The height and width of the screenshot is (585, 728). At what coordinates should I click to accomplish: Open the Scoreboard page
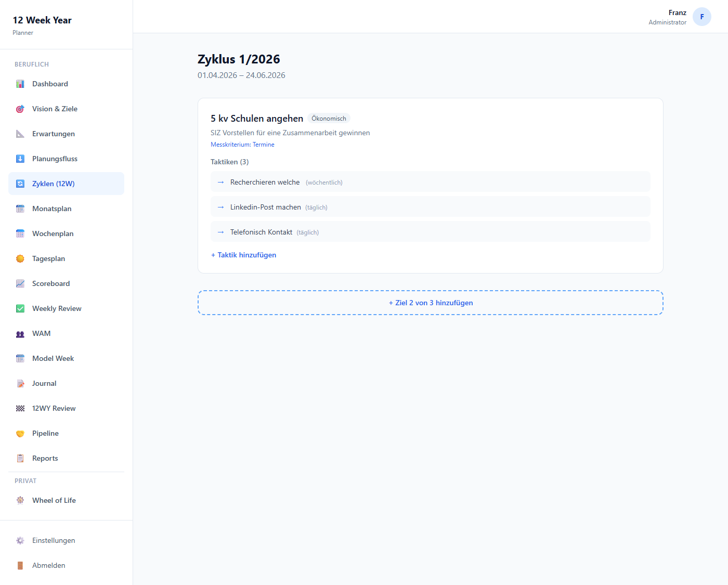(x=51, y=284)
